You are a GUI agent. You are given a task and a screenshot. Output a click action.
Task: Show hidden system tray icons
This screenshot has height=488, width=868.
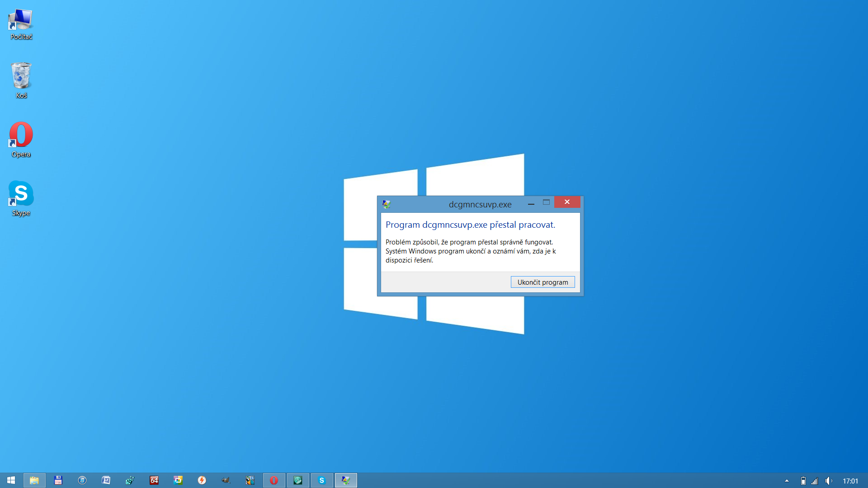[787, 481]
